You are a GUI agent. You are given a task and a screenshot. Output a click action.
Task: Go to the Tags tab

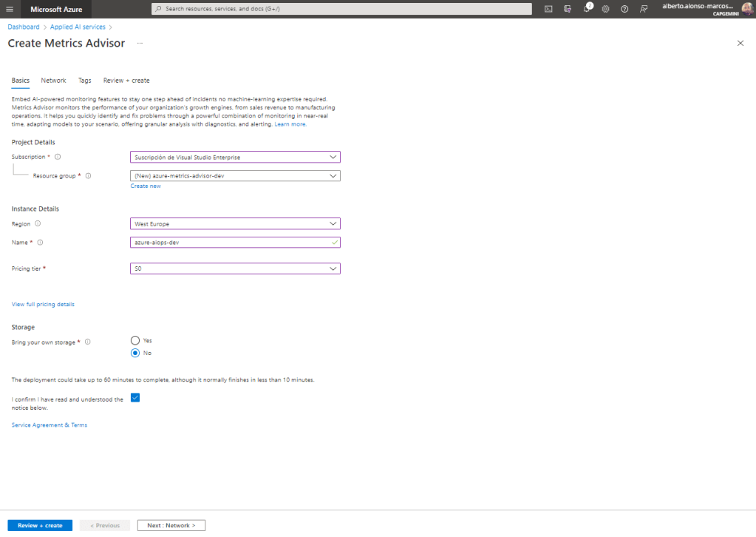85,81
